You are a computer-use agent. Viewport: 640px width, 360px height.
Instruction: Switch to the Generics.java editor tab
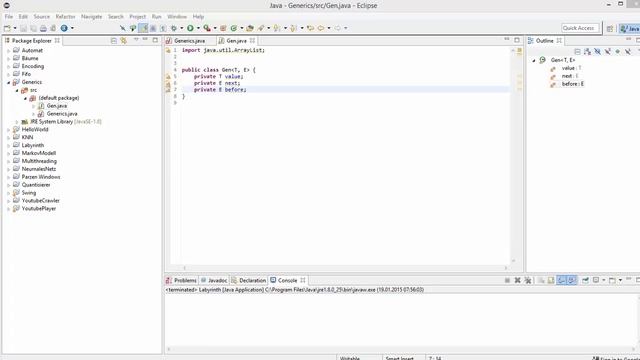tap(189, 41)
